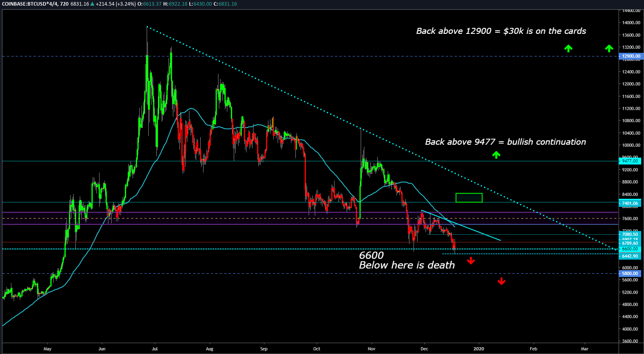The width and height of the screenshot is (644, 354).
Task: Click the 9477.00 price label on axis
Action: pos(630,161)
